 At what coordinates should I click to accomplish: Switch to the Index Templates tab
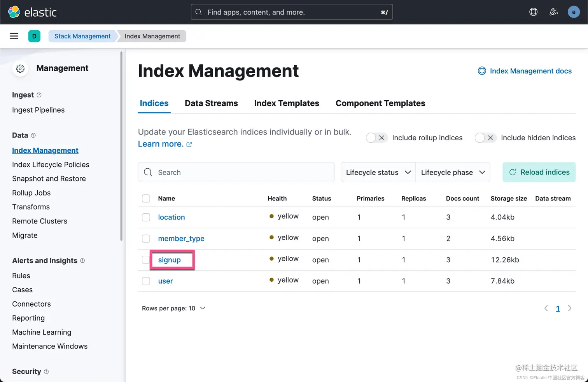[287, 103]
